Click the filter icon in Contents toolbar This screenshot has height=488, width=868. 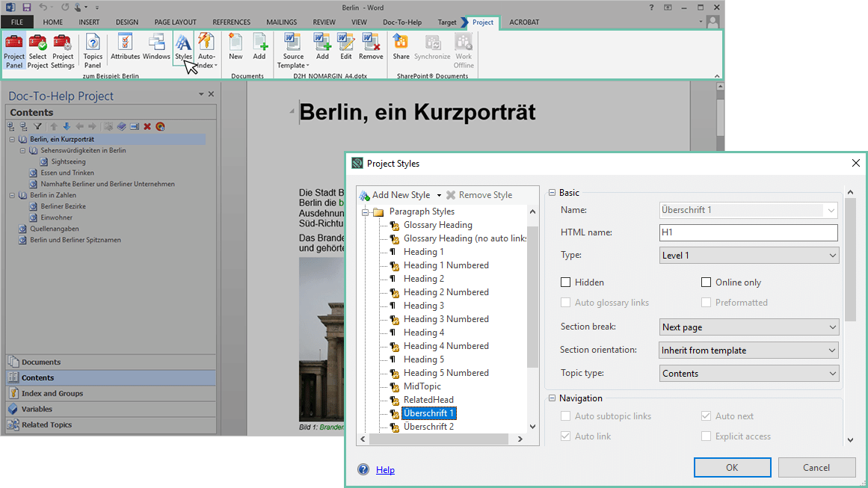37,127
